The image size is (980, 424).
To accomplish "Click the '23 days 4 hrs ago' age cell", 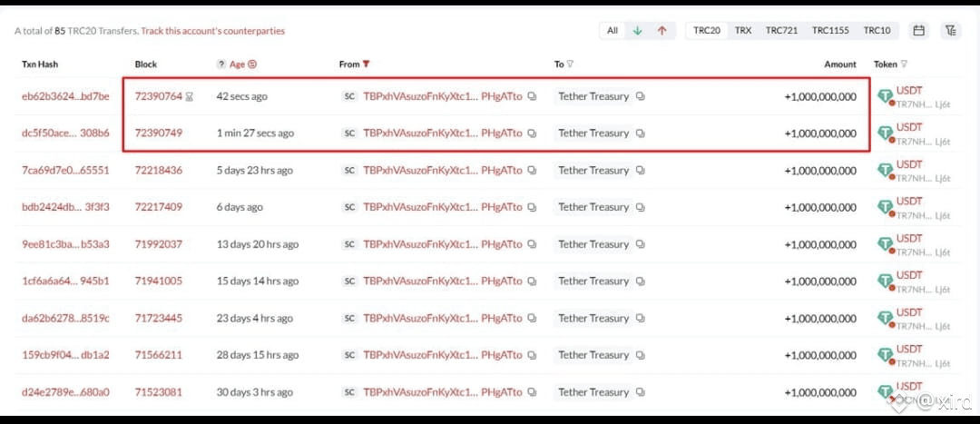I will coord(254,319).
